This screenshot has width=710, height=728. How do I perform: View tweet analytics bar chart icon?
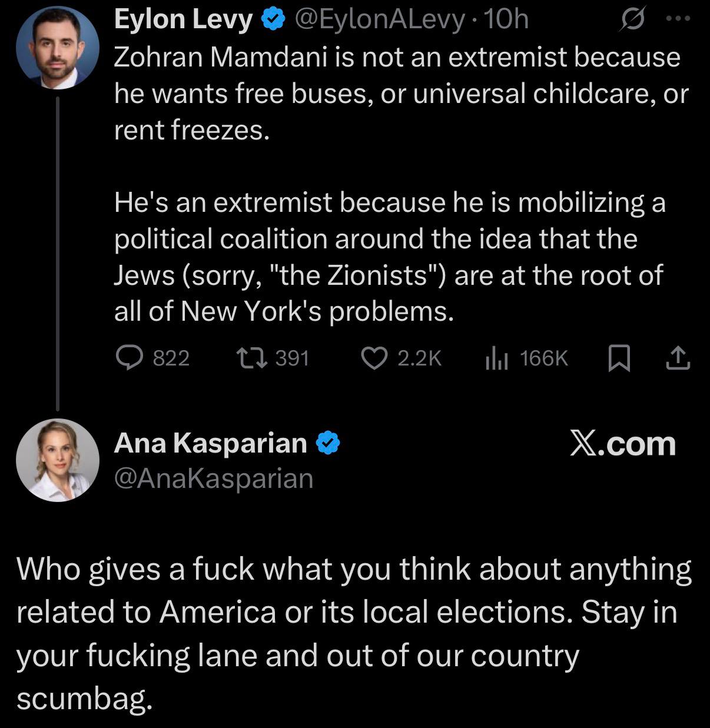point(496,358)
